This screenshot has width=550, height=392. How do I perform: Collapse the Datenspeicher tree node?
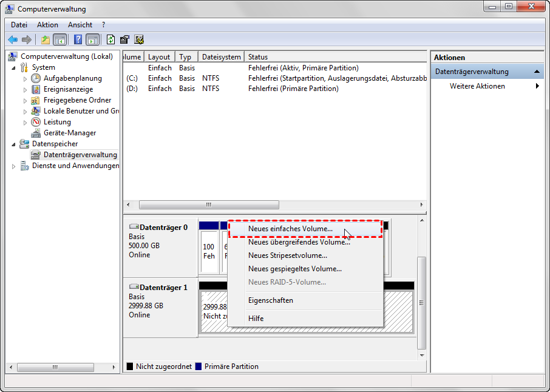coord(14,144)
